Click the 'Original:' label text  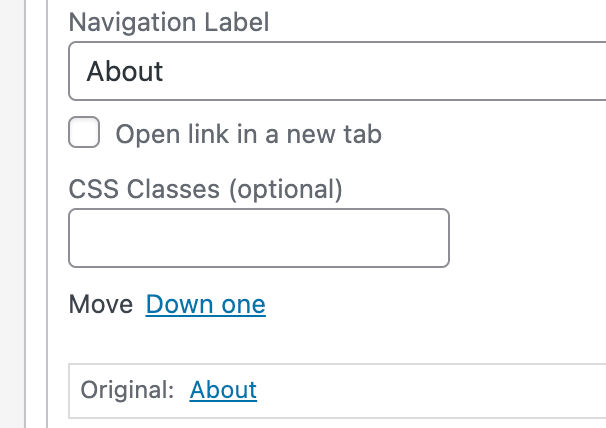127,390
